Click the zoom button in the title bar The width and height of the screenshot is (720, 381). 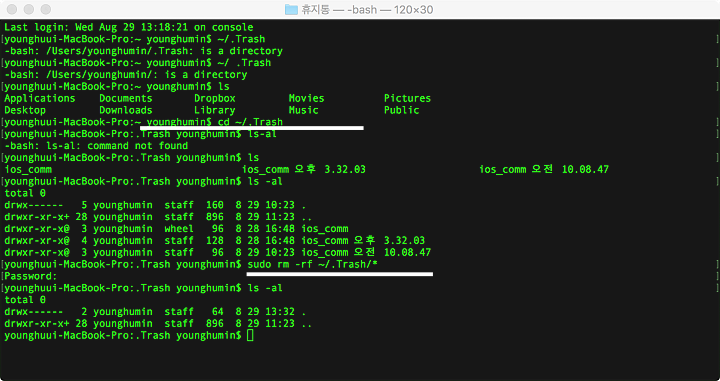click(x=45, y=9)
